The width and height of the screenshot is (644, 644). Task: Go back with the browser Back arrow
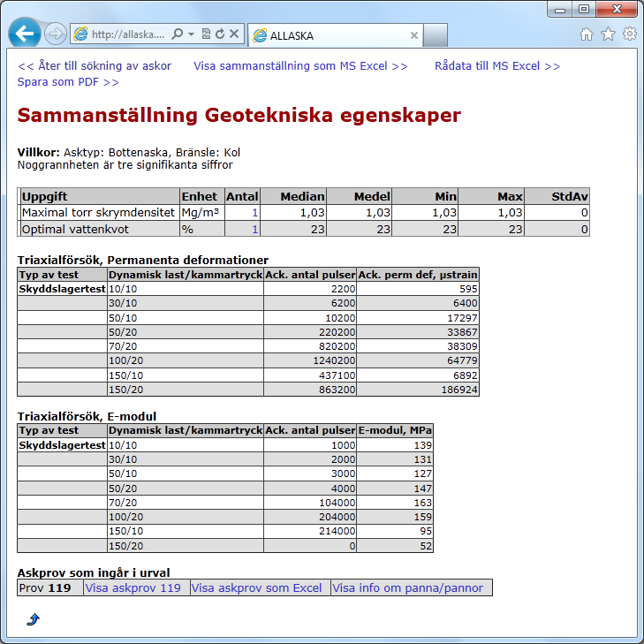[24, 34]
